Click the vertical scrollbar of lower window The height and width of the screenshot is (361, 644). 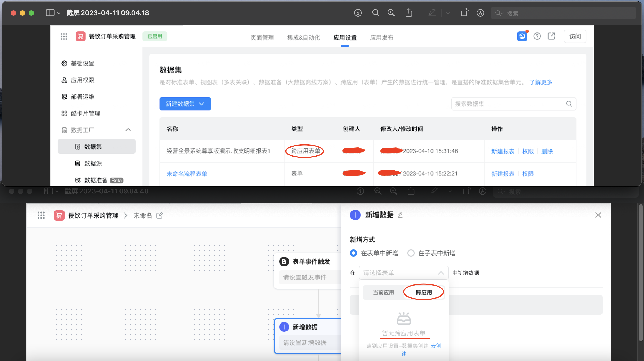[640, 272]
